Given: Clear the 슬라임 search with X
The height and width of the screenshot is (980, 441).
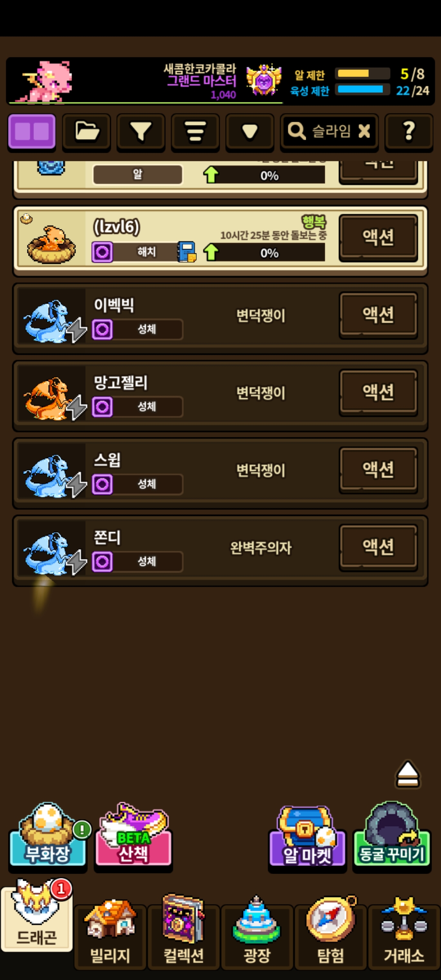Looking at the screenshot, I should pyautogui.click(x=364, y=131).
